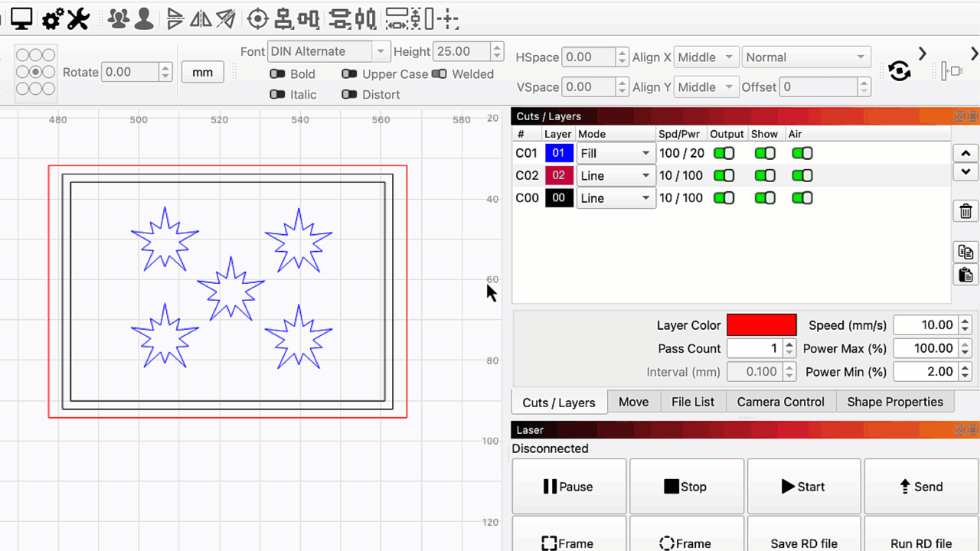Click the Group objects icon
This screenshot has height=551, width=980.
118,18
